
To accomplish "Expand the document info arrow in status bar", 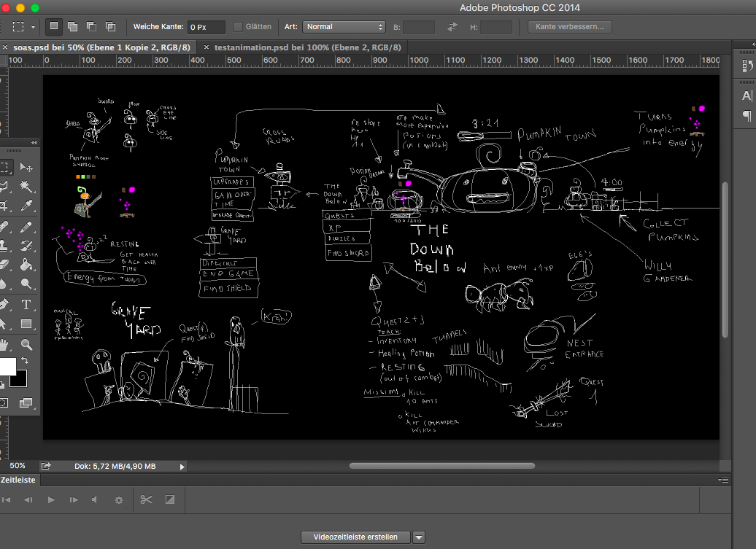I will tap(182, 466).
